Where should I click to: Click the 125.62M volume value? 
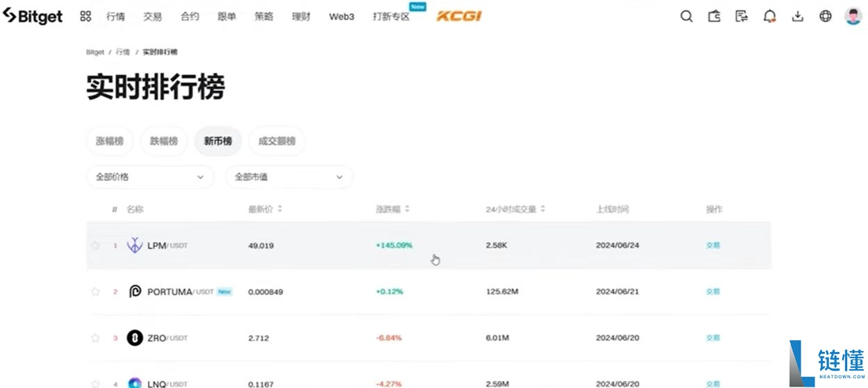pyautogui.click(x=502, y=292)
